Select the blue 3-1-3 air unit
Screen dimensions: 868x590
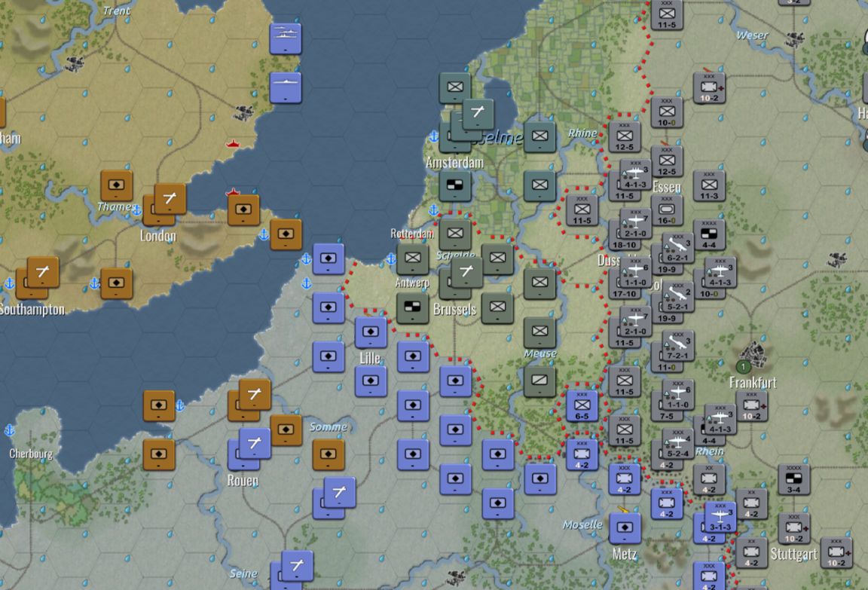tap(720, 518)
